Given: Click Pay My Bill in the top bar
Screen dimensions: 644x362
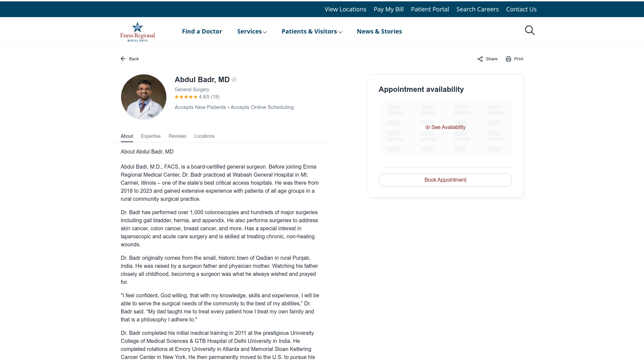Looking at the screenshot, I should pyautogui.click(x=388, y=9).
